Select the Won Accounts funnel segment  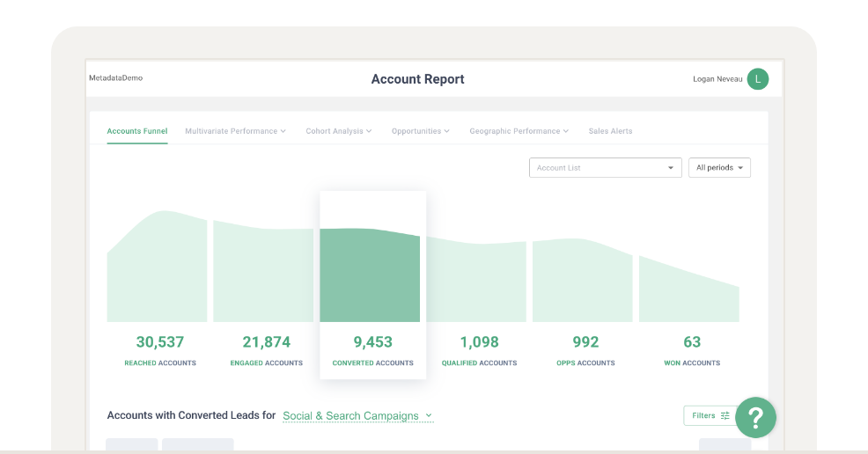click(689, 289)
